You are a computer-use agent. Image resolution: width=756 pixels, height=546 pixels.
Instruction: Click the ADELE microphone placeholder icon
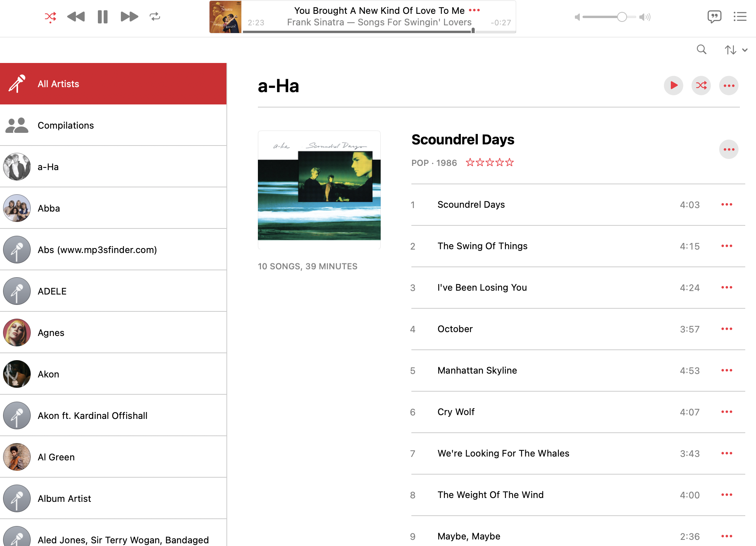pyautogui.click(x=17, y=291)
